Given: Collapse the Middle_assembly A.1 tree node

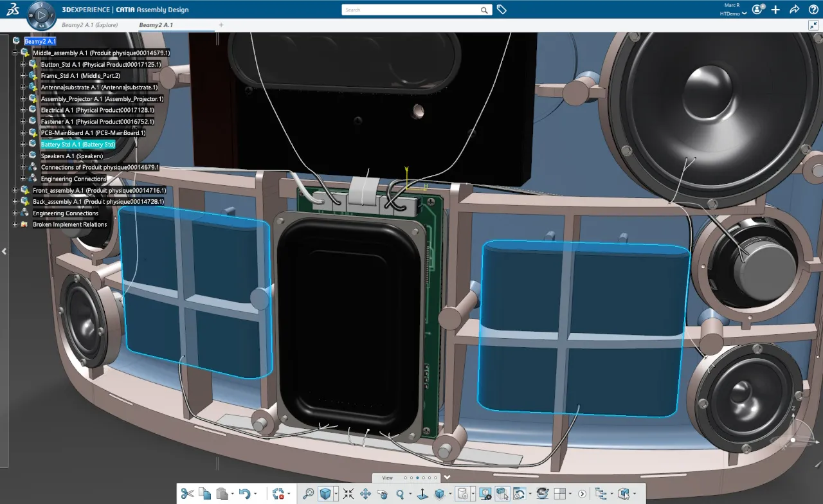Looking at the screenshot, I should (15, 53).
